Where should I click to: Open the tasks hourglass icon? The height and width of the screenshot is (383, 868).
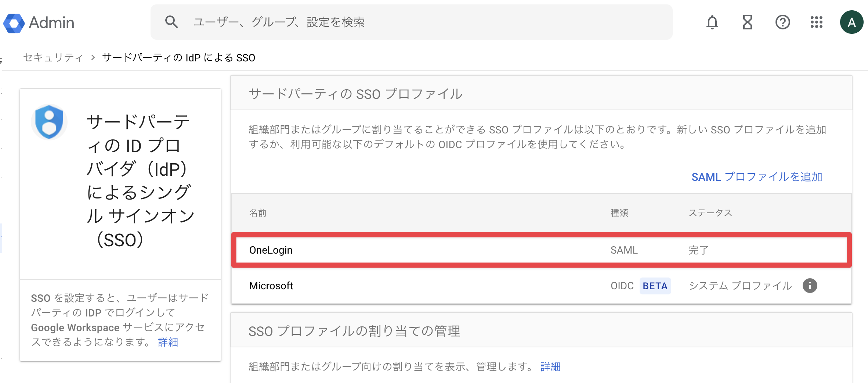click(747, 22)
